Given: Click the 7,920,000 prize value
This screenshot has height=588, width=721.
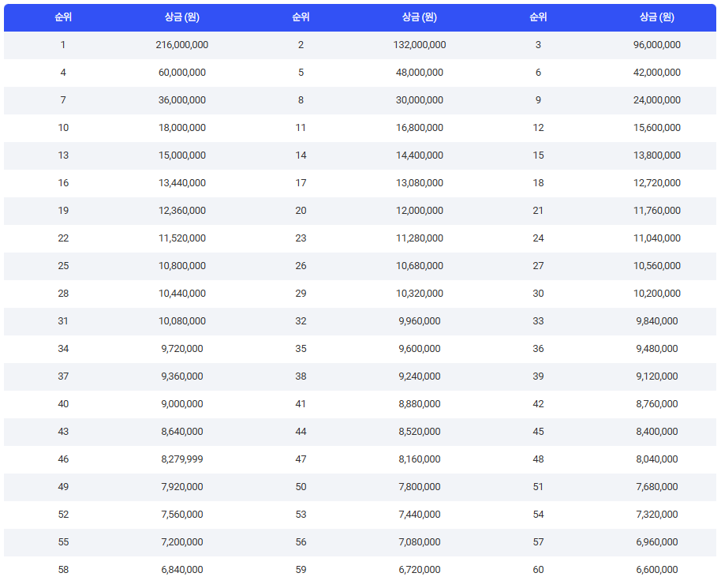Looking at the screenshot, I should (182, 487).
